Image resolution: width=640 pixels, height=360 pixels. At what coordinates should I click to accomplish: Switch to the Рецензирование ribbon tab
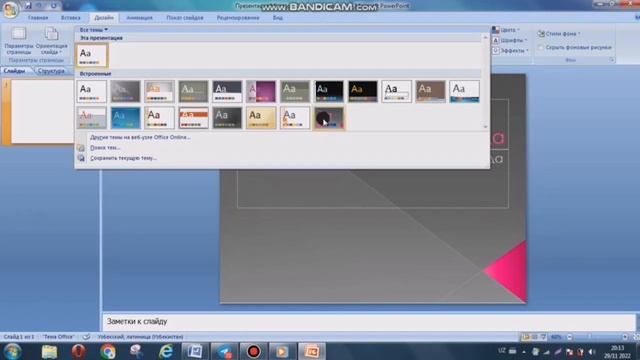[238, 18]
